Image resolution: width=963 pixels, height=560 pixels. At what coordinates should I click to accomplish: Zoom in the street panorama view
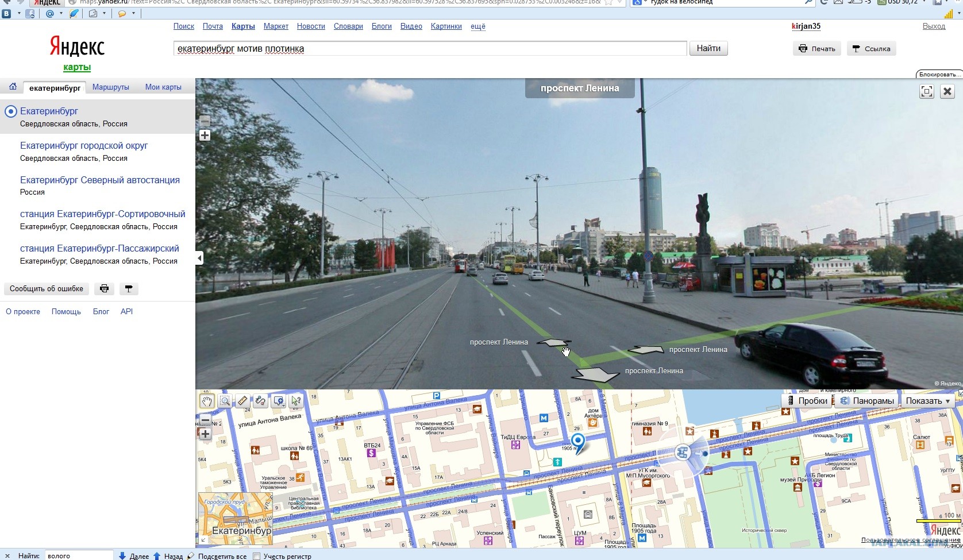coord(205,136)
